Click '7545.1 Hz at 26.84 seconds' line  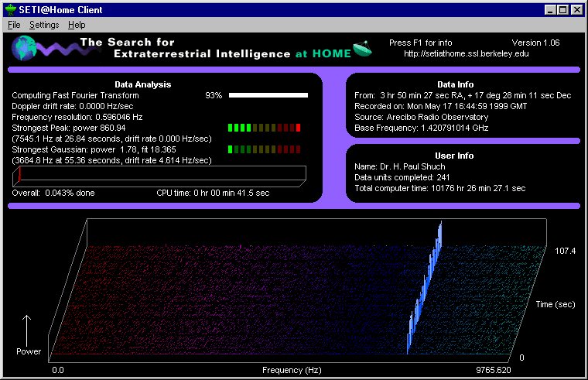tap(111, 139)
